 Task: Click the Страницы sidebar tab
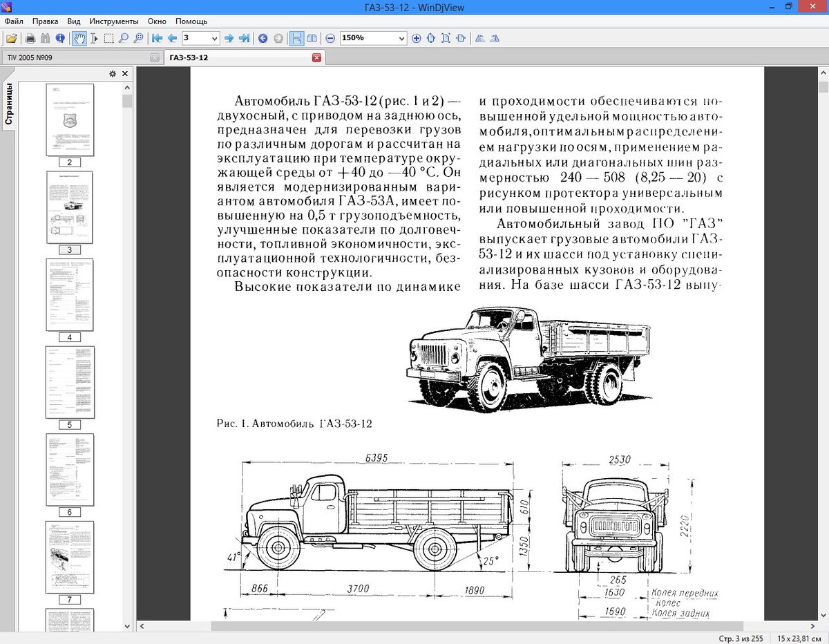(9, 104)
